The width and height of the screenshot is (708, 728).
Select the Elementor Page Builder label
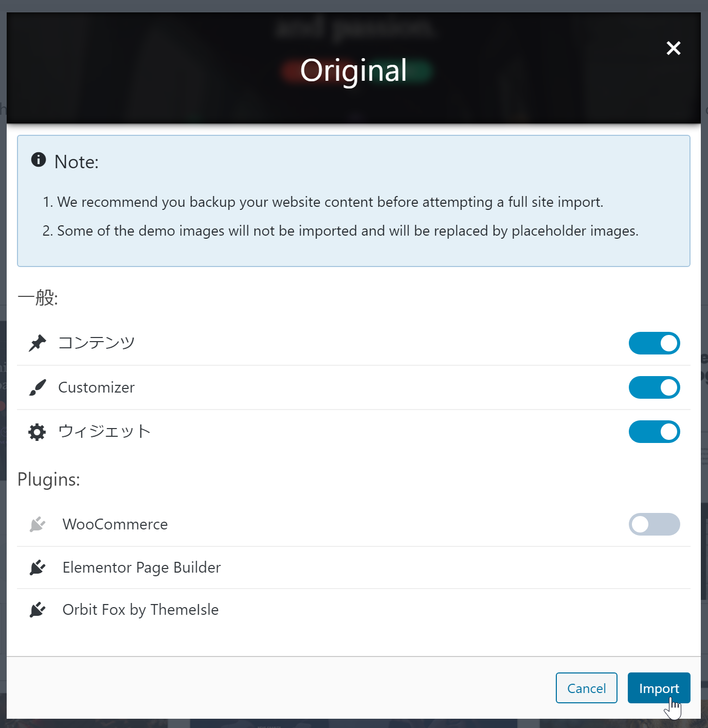(x=141, y=567)
